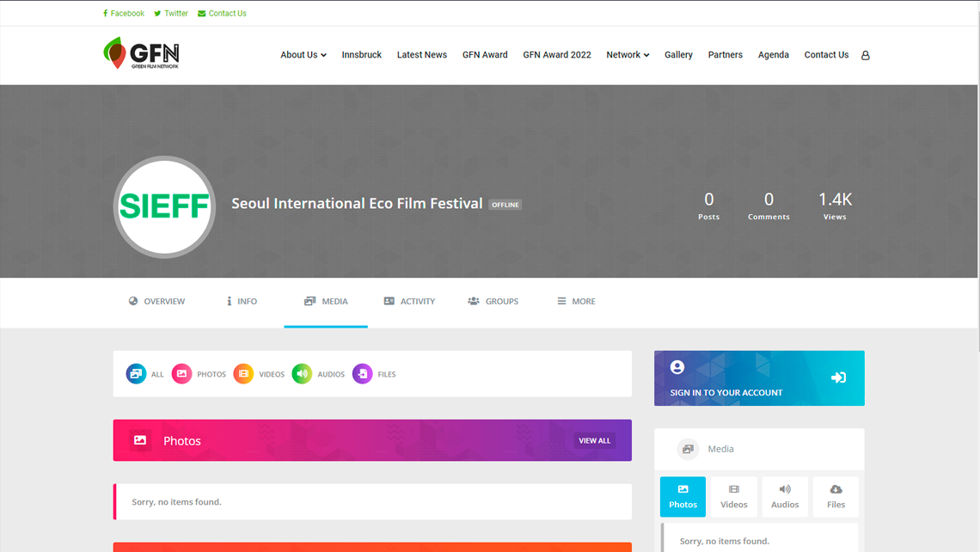Image resolution: width=980 pixels, height=552 pixels.
Task: Select the green Audios filter icon
Action: pos(302,374)
